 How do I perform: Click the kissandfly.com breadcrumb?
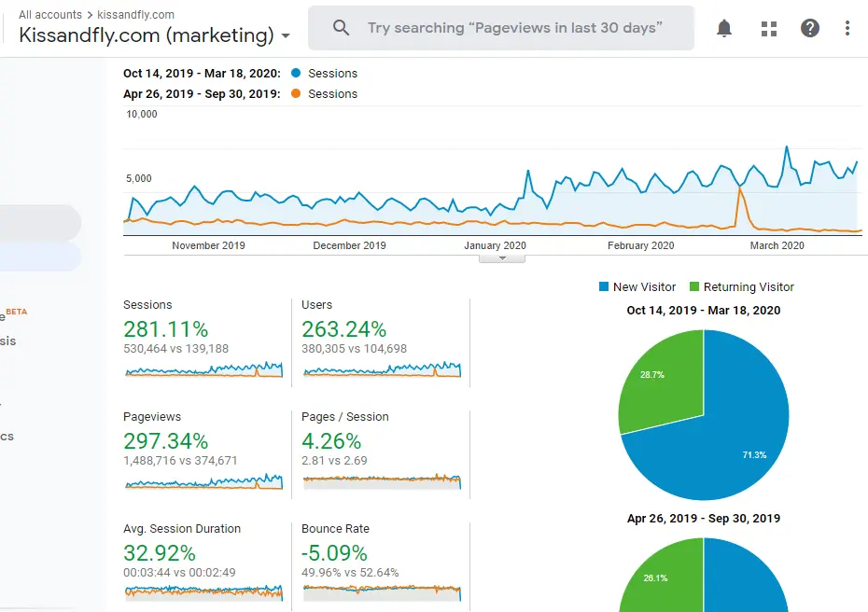[x=135, y=14]
